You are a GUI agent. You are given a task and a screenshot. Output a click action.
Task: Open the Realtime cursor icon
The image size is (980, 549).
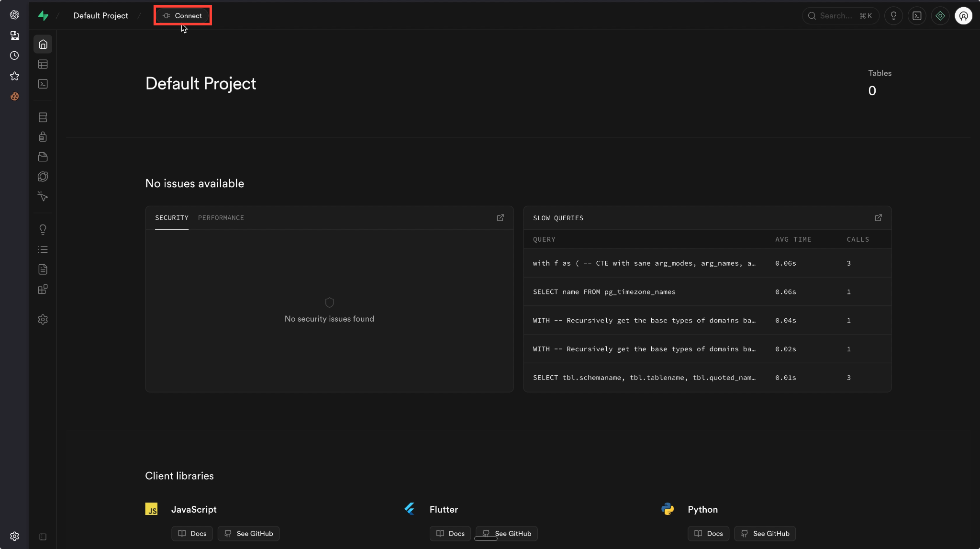[x=43, y=196]
